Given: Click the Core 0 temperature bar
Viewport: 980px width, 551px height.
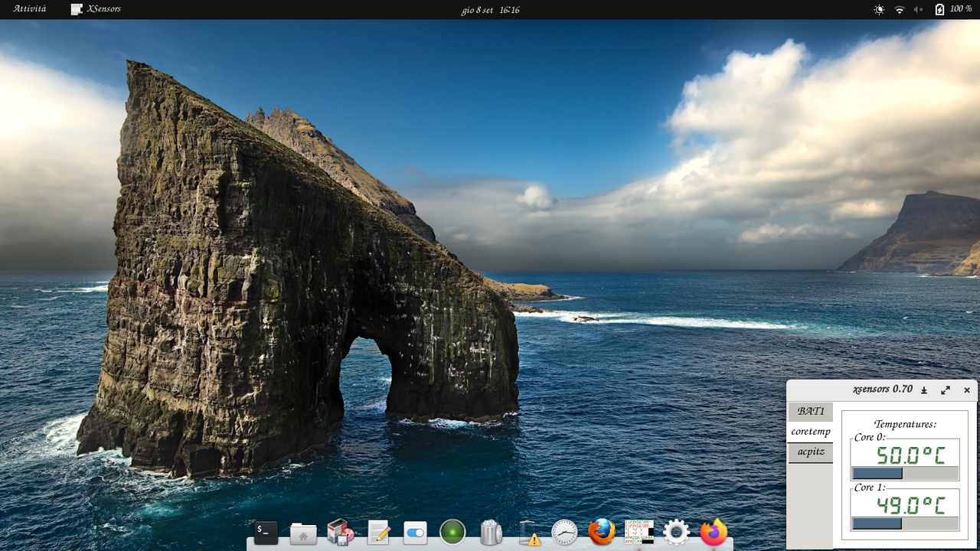Looking at the screenshot, I should (x=905, y=474).
